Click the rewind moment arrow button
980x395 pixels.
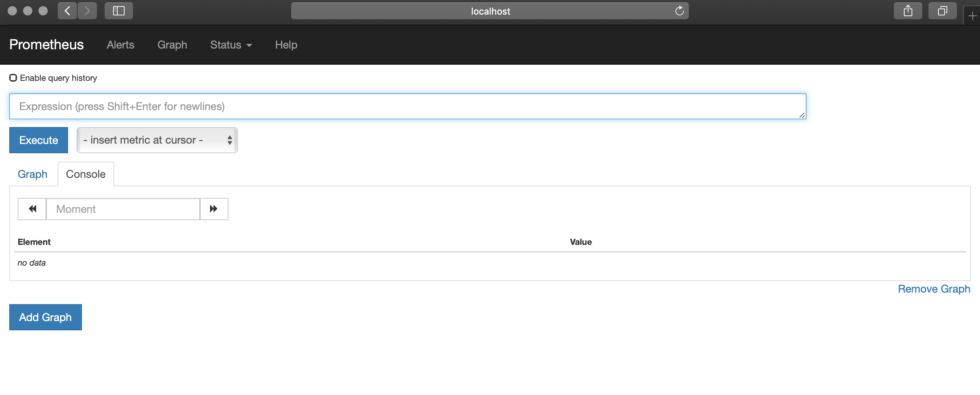[32, 209]
